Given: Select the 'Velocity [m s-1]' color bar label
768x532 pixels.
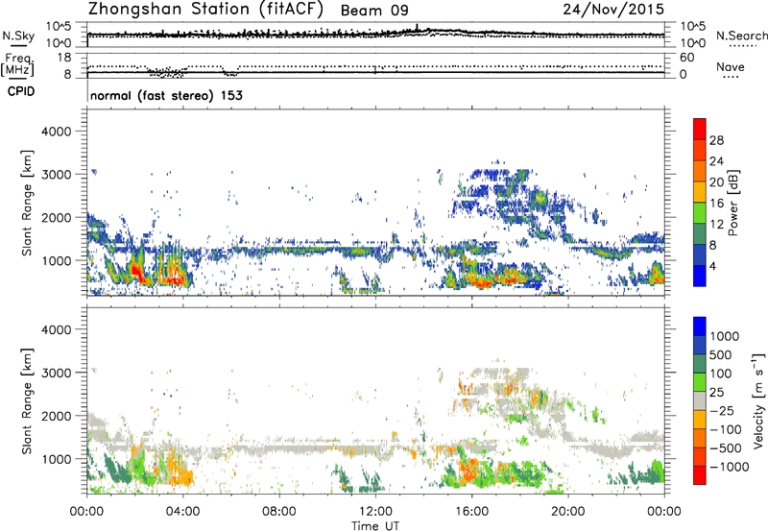Looking at the screenshot, I should [758, 400].
